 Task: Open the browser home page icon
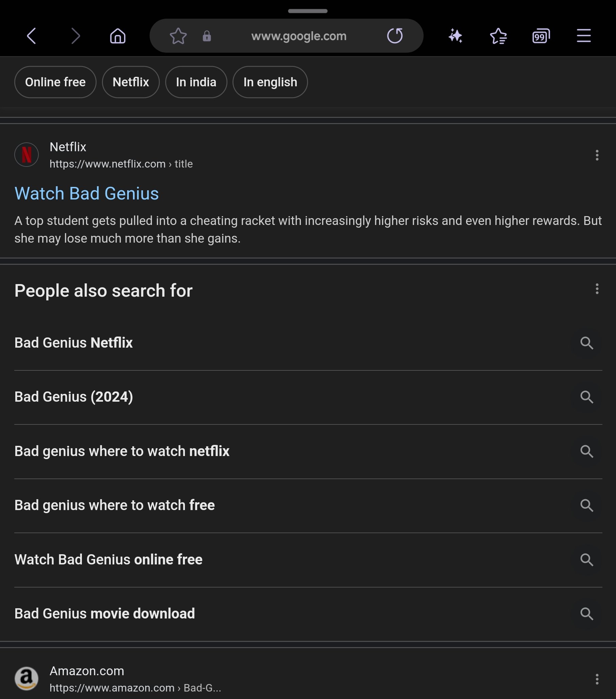pyautogui.click(x=118, y=36)
